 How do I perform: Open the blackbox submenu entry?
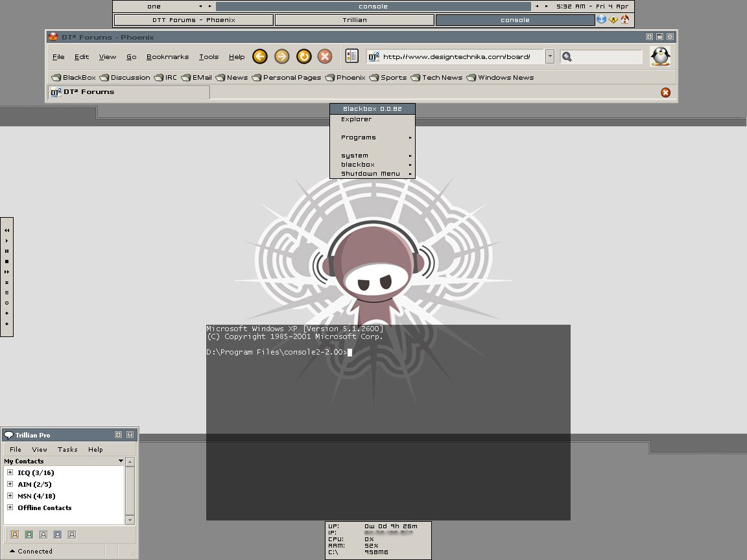(x=372, y=164)
